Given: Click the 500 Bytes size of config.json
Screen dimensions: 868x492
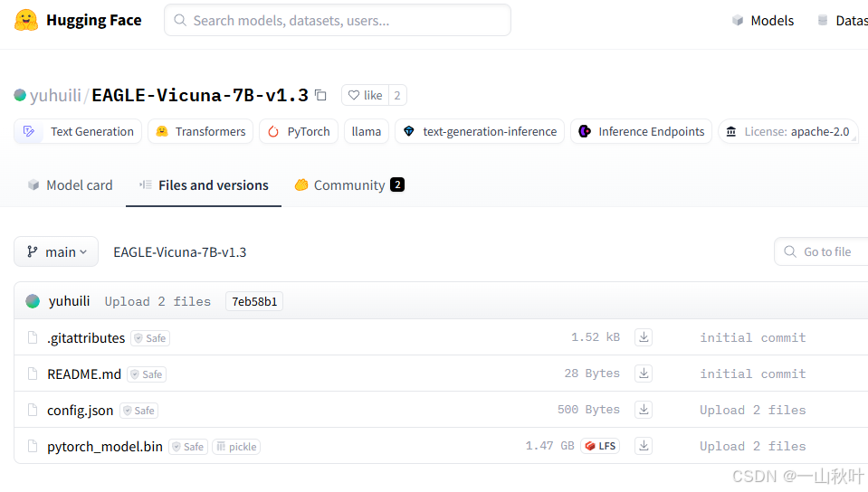Looking at the screenshot, I should click(x=588, y=410).
